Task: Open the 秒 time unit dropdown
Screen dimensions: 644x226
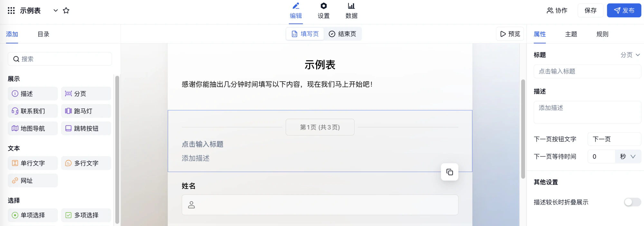Action: click(628, 157)
